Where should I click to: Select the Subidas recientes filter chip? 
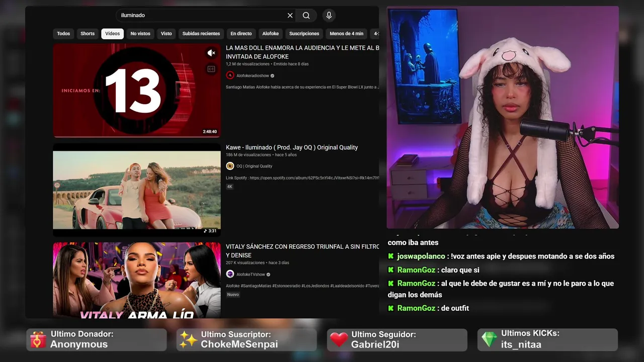click(x=201, y=34)
